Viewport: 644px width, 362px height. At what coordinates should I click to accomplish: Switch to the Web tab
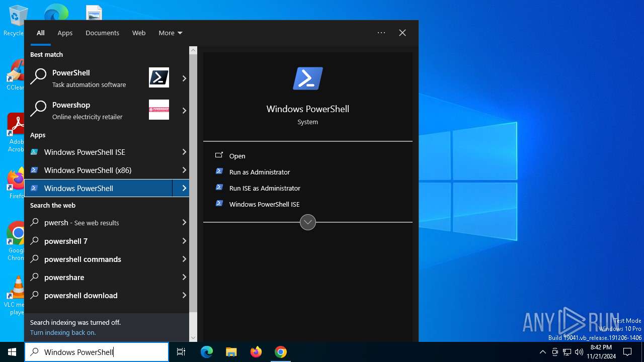point(139,33)
